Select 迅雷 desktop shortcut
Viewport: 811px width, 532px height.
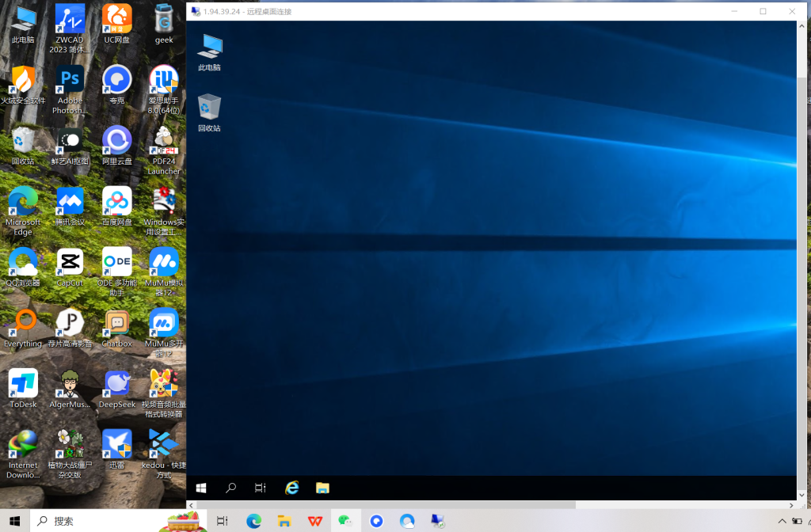(117, 450)
